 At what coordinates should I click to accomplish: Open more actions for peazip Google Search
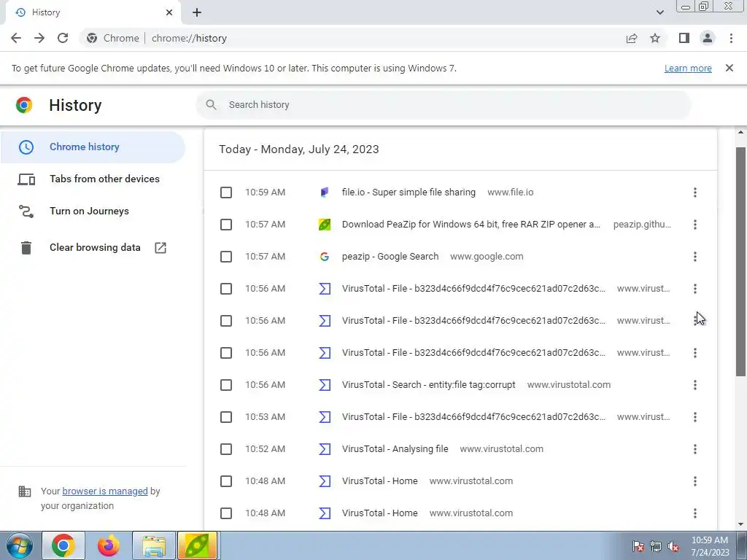point(694,257)
